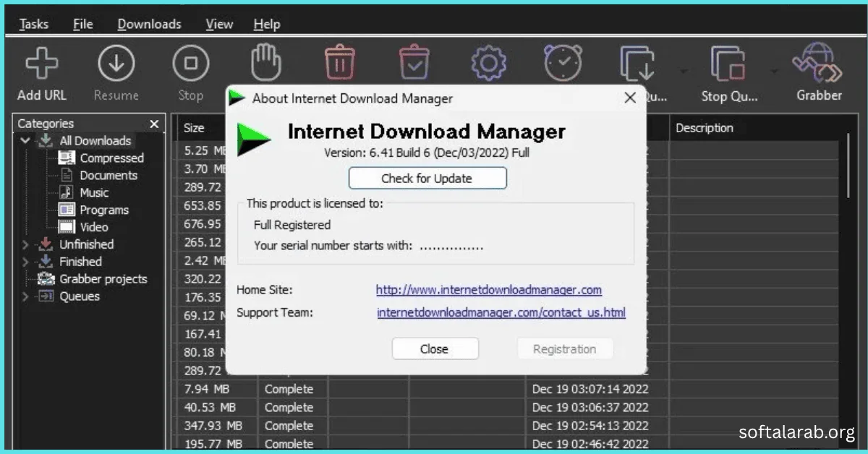The width and height of the screenshot is (868, 454).
Task: Click the Documents category icon
Action: pos(67,175)
